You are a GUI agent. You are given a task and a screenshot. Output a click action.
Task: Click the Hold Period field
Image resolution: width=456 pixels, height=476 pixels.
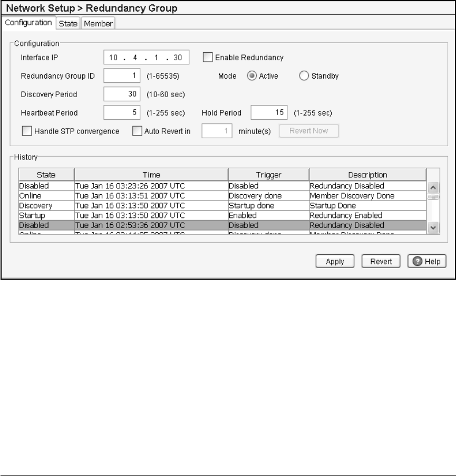click(x=269, y=112)
